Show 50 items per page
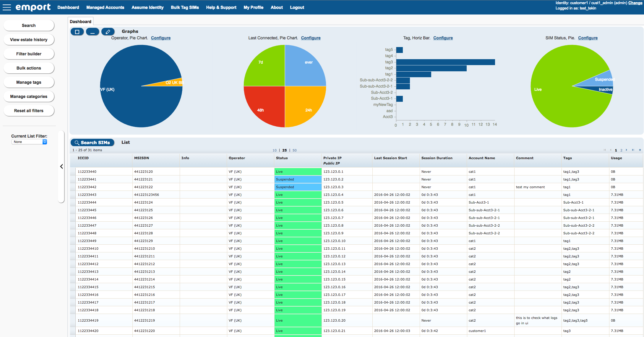Screen dimensions: 644x337 click(x=294, y=150)
